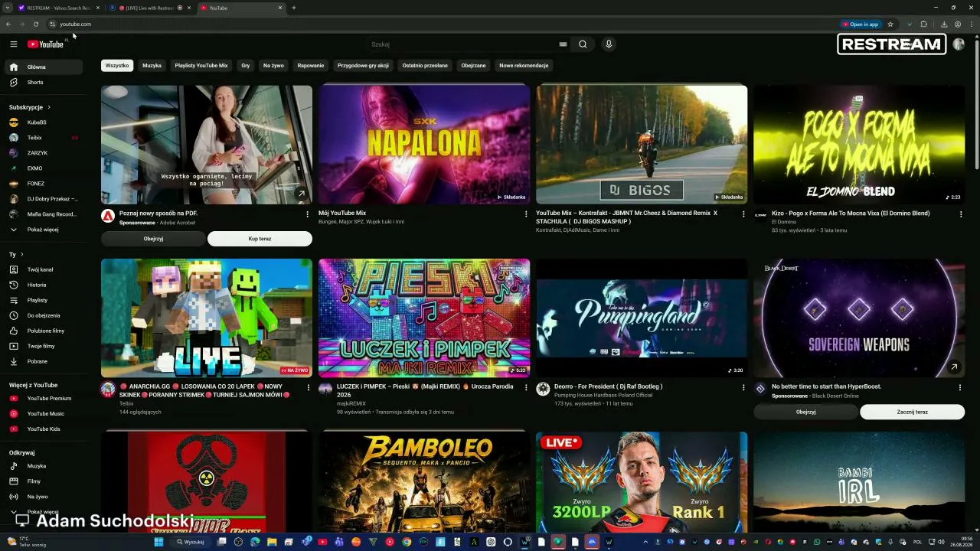
Task: Select the Na żywo filter chip
Action: click(273, 65)
